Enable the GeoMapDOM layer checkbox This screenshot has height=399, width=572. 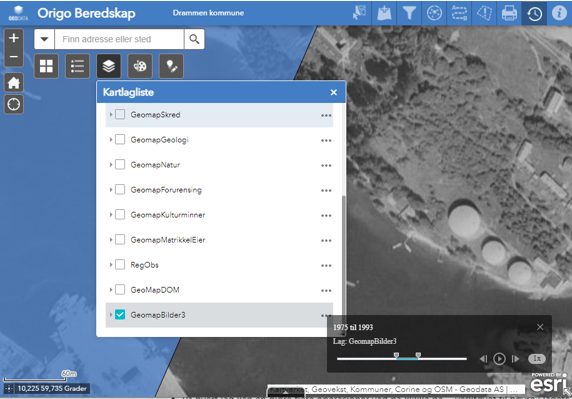120,290
